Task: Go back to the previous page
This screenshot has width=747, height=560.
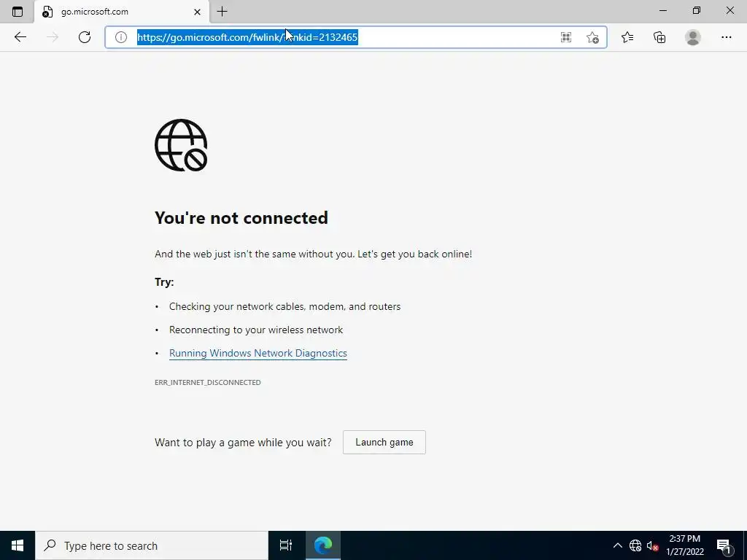Action: (20, 37)
